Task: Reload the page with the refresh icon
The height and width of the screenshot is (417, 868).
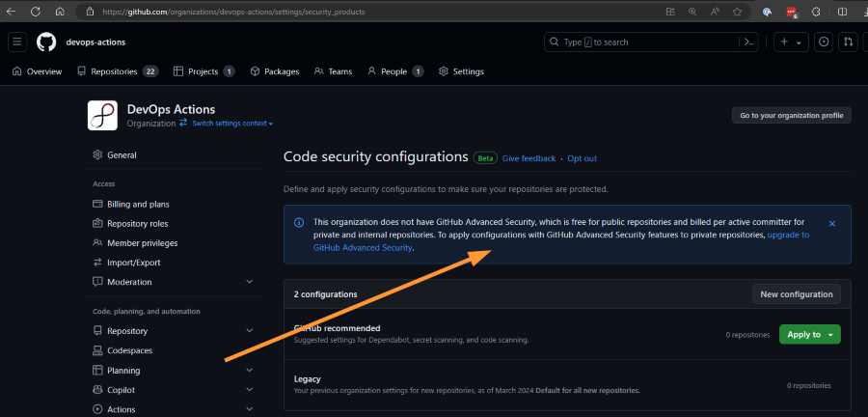Action: pos(36,12)
